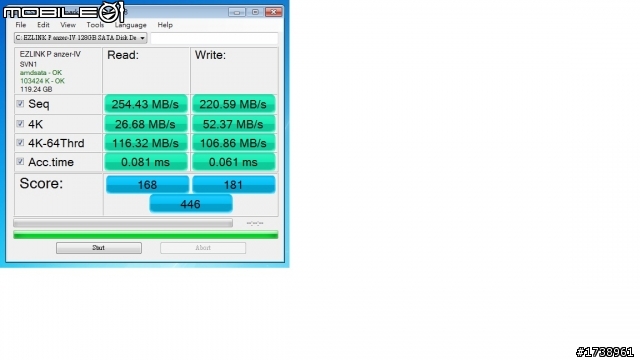The image size is (640, 360).
Task: Maximize the benchmark window
Action: tap(255, 12)
